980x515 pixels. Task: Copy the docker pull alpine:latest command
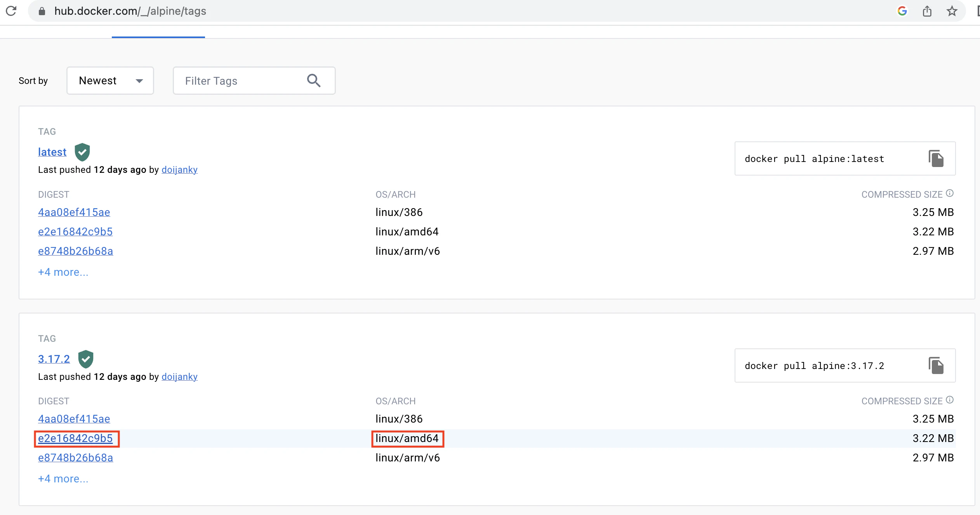[936, 158]
